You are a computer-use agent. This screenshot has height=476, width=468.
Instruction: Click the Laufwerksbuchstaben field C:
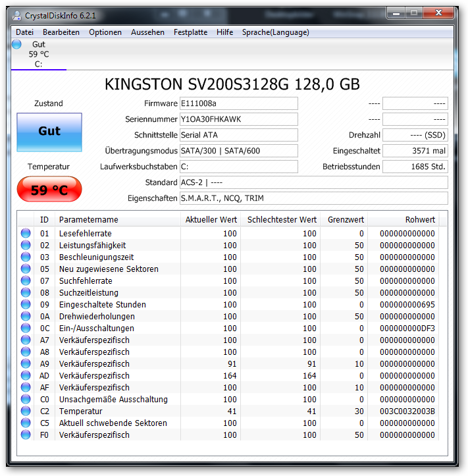coord(238,167)
